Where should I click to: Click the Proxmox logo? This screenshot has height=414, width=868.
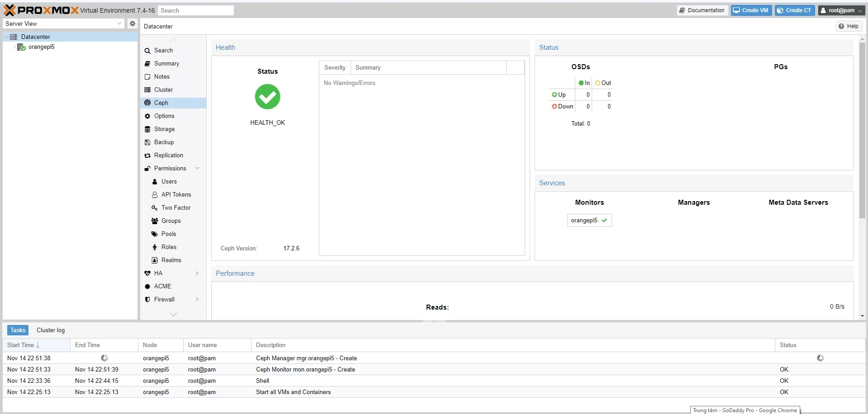[x=41, y=10]
